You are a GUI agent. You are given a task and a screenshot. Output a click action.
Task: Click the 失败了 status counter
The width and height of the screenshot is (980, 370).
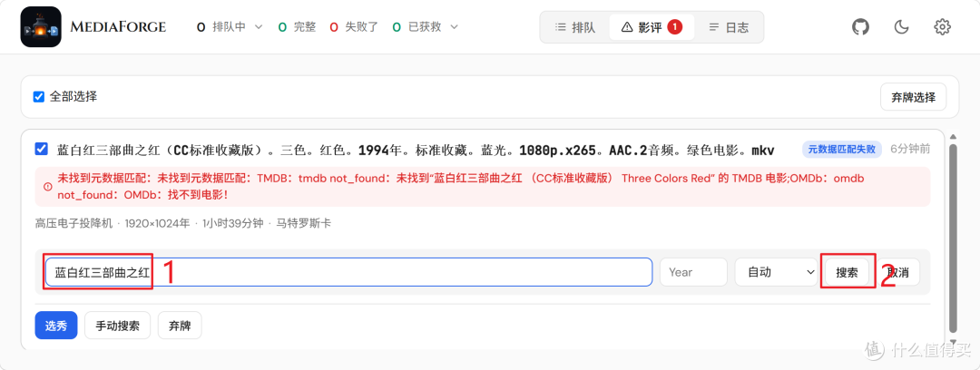click(354, 27)
